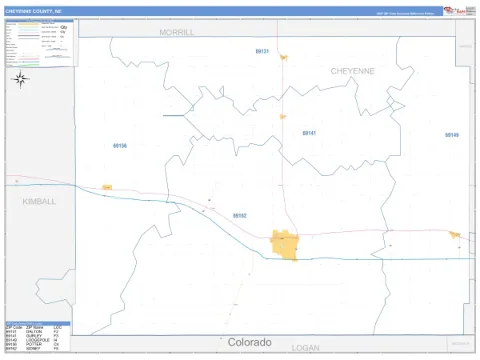Click the POTTER row in ZIP index

coord(32,344)
